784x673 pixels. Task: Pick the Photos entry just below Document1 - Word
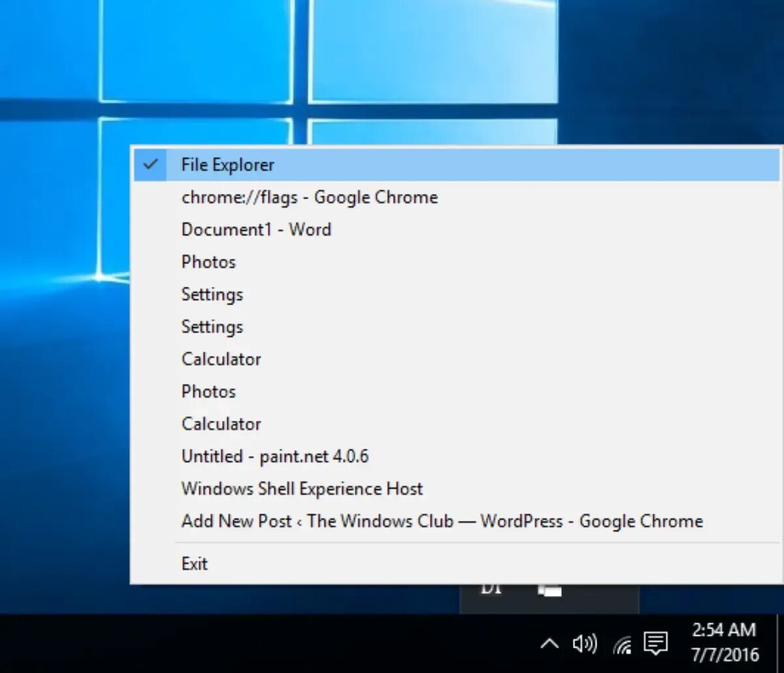[457, 262]
